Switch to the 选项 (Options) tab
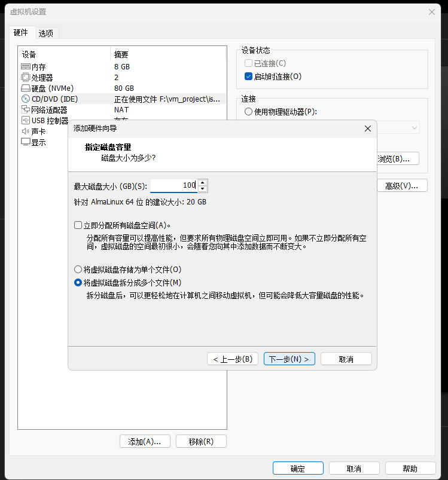448x480 pixels. point(46,33)
